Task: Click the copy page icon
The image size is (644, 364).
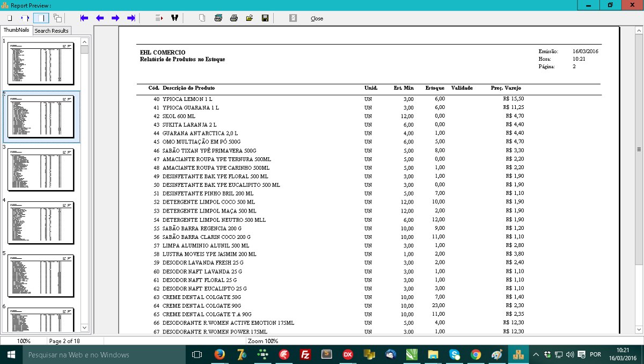Action: (202, 18)
